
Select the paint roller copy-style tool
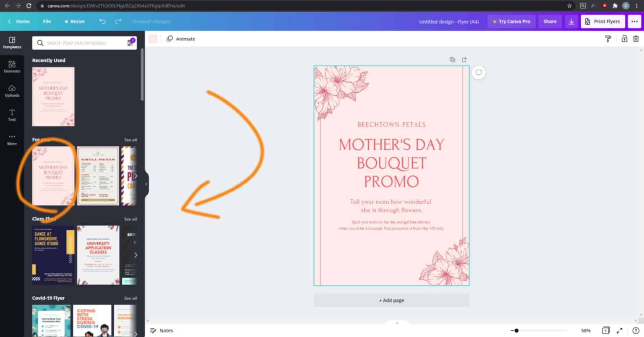(x=608, y=39)
